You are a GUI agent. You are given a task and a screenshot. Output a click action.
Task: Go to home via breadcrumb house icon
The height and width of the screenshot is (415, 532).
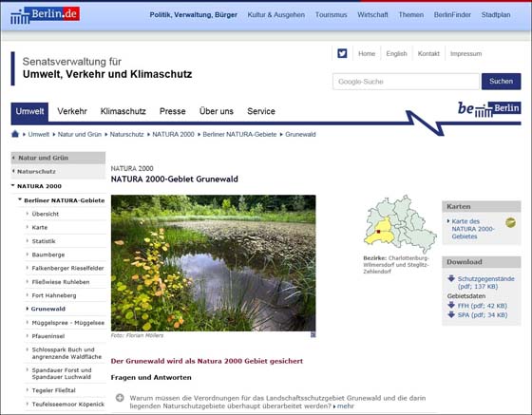[15, 134]
